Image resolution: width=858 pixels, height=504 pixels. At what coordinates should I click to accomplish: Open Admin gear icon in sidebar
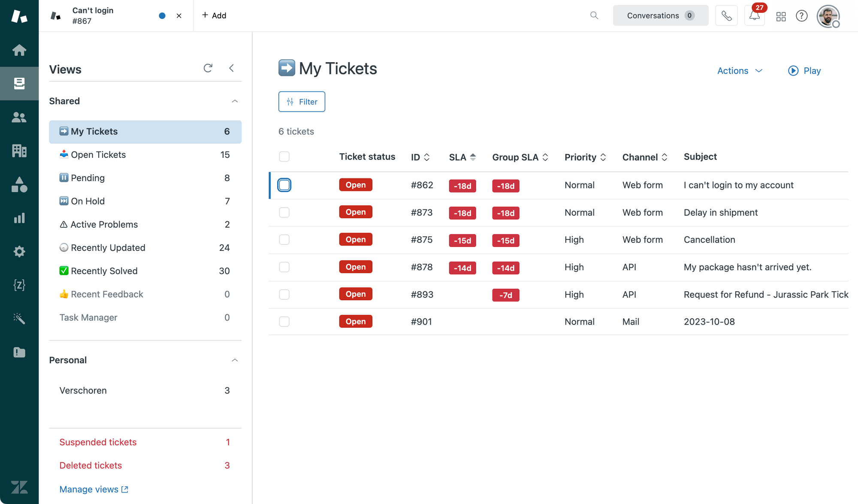point(19,251)
